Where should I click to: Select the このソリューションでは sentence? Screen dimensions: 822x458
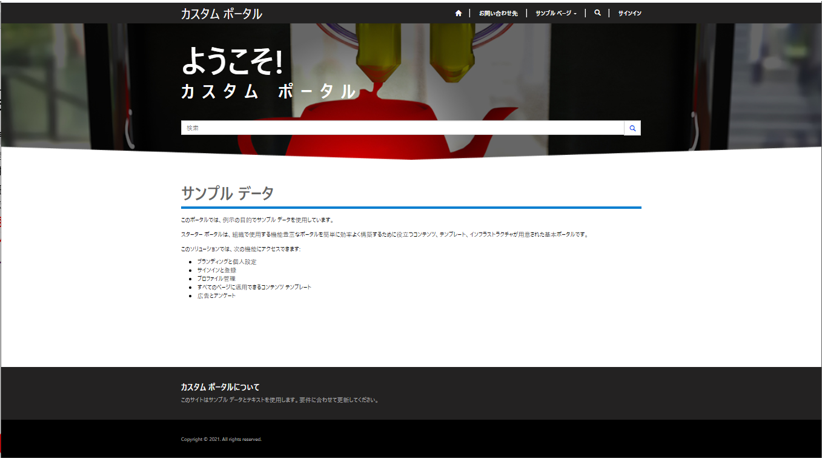coord(241,249)
